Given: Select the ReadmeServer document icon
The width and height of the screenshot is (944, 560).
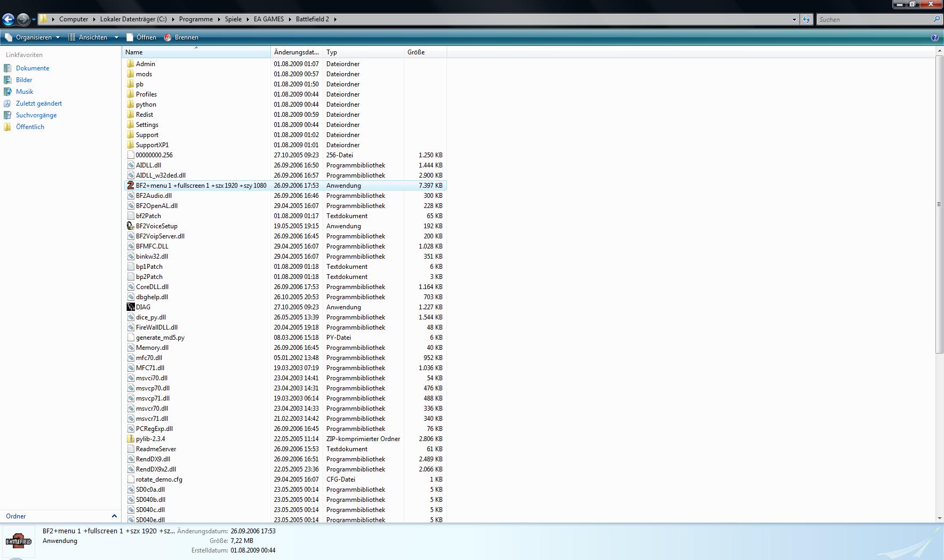Looking at the screenshot, I should [131, 449].
